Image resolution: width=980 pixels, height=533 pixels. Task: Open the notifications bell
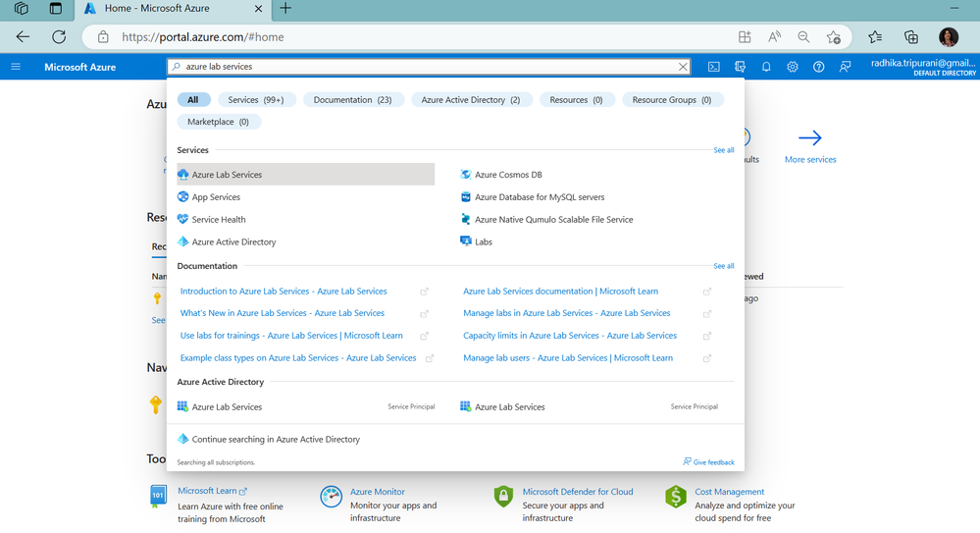pos(766,67)
